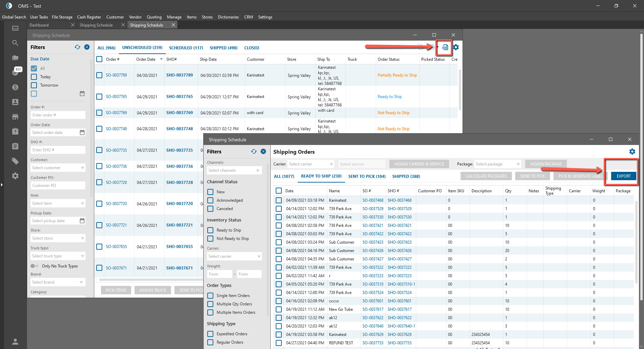Click the Enter order # input field
This screenshot has width=644, height=349.
[x=58, y=115]
